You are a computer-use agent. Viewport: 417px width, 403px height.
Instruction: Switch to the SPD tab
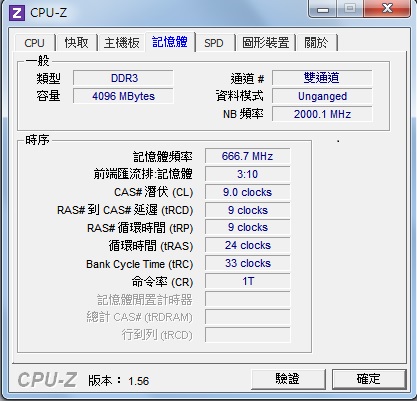[214, 43]
